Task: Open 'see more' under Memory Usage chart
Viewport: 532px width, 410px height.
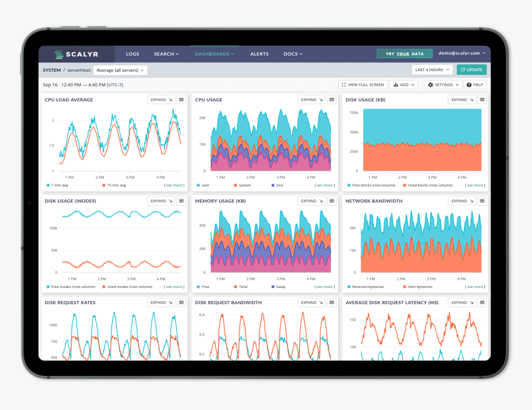Action: click(323, 286)
